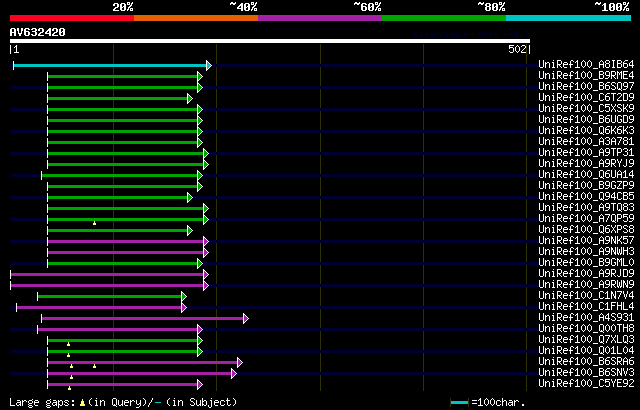Click the cyan ~100% color scale segment
The width and height of the screenshot is (640, 410).
click(x=569, y=18)
